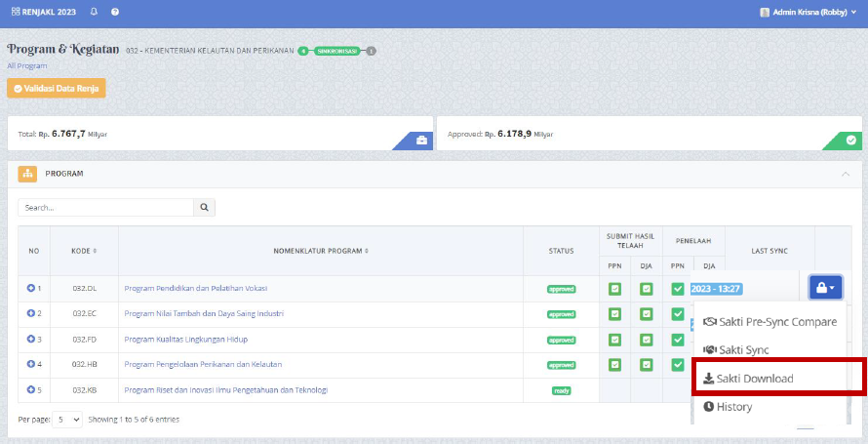The height and width of the screenshot is (444, 868).
Task: Click the notification bell icon
Action: click(x=94, y=12)
